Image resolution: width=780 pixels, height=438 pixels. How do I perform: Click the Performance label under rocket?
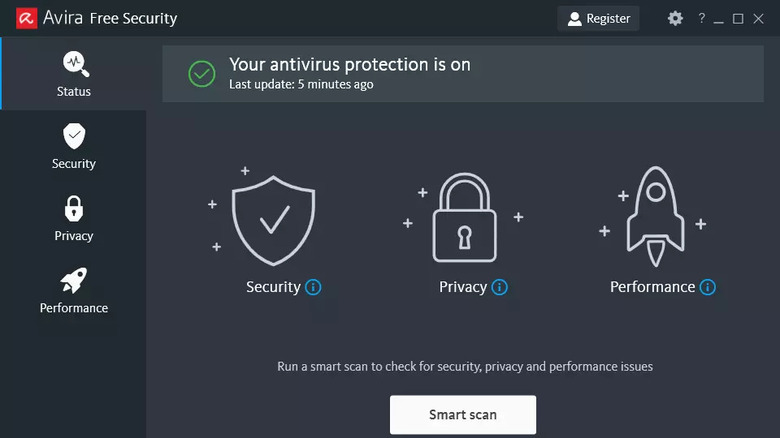652,287
